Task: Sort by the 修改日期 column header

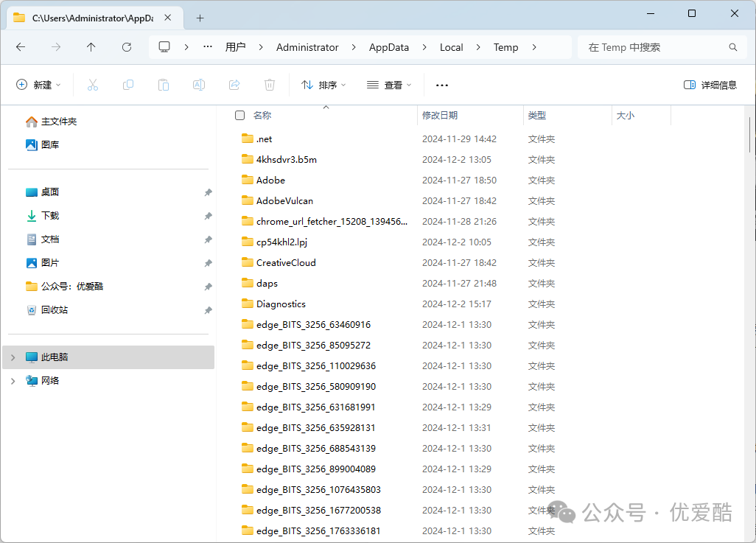Action: pos(440,116)
